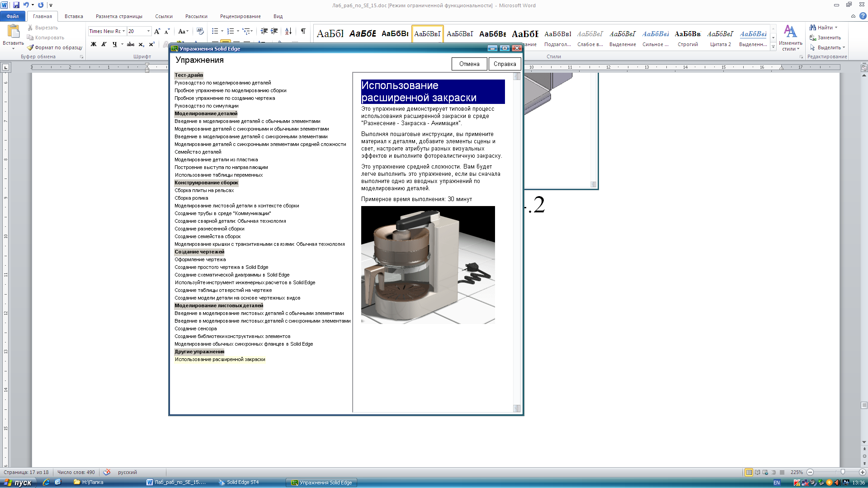
Task: Expand numbered list style dropdown arrow
Action: click(x=238, y=31)
